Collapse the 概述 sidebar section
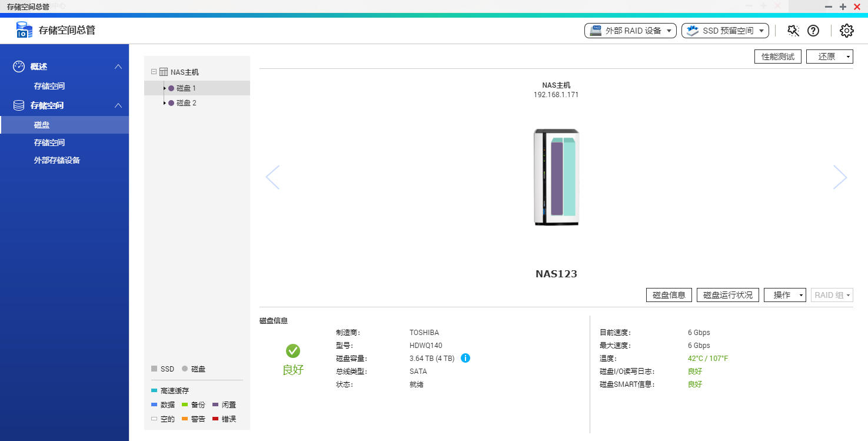The width and height of the screenshot is (868, 441). (118, 67)
